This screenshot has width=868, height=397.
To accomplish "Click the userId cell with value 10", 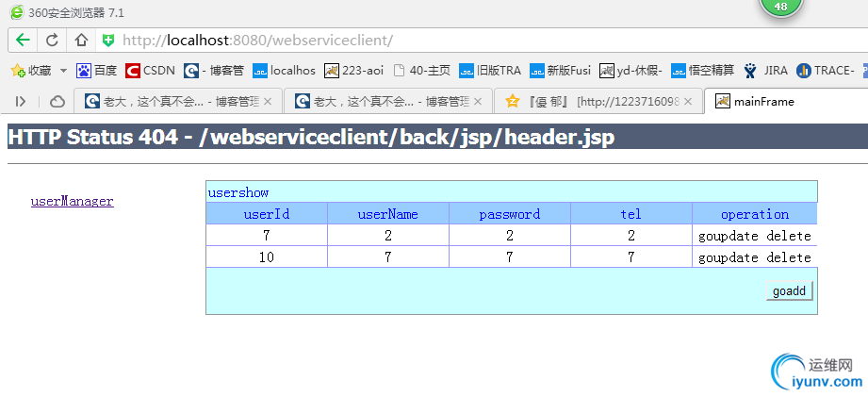I will tap(267, 257).
